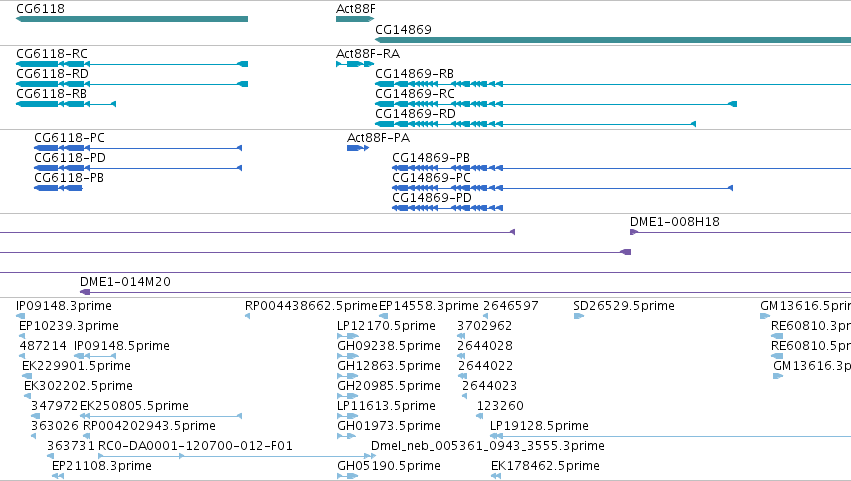Click the CG6118-RB transcript glyph
Screen dimensions: 851x481
[66, 104]
